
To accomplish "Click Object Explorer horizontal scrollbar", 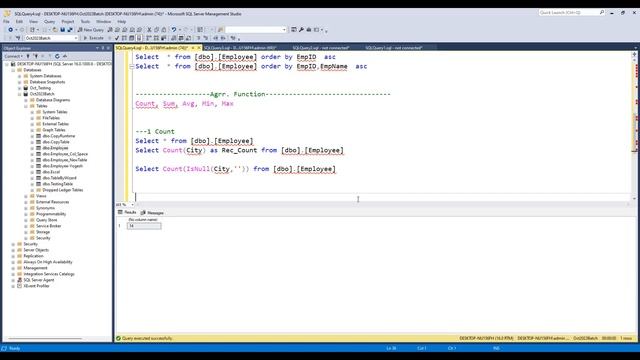I will coord(45,338).
